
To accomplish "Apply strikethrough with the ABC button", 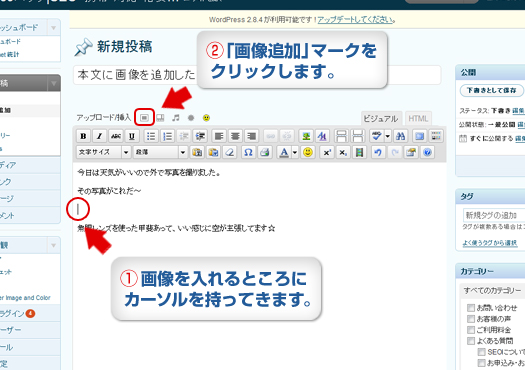I will coord(116,136).
